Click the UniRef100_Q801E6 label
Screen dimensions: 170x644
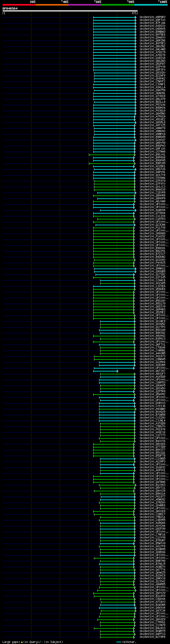[152, 444]
